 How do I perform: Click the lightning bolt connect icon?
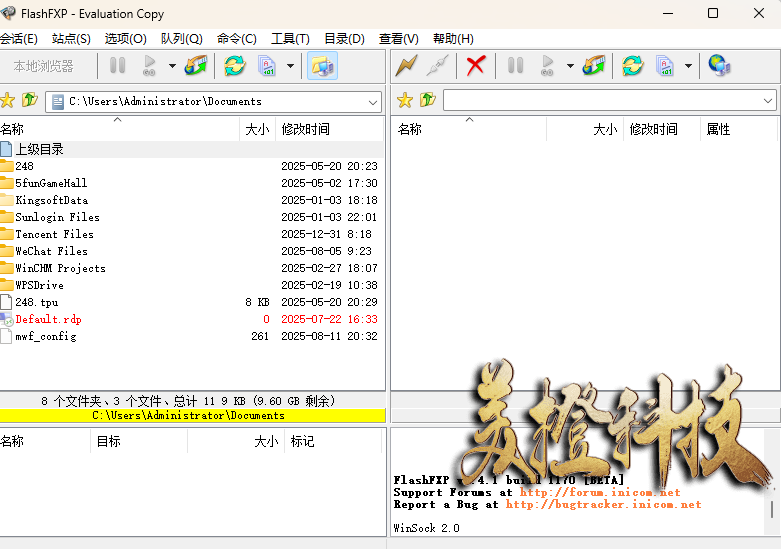pyautogui.click(x=406, y=65)
